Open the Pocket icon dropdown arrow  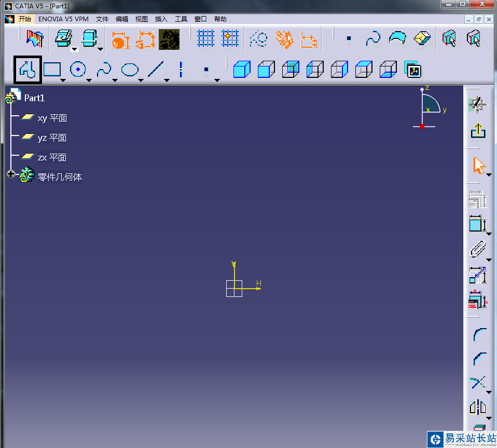point(100,49)
